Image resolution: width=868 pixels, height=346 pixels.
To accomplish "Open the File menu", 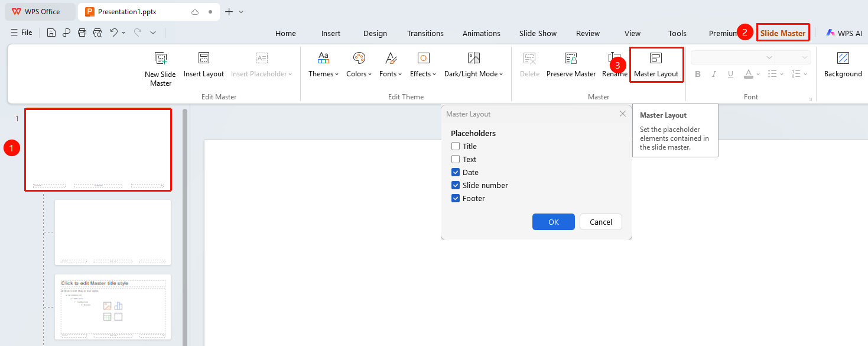I will tap(21, 33).
